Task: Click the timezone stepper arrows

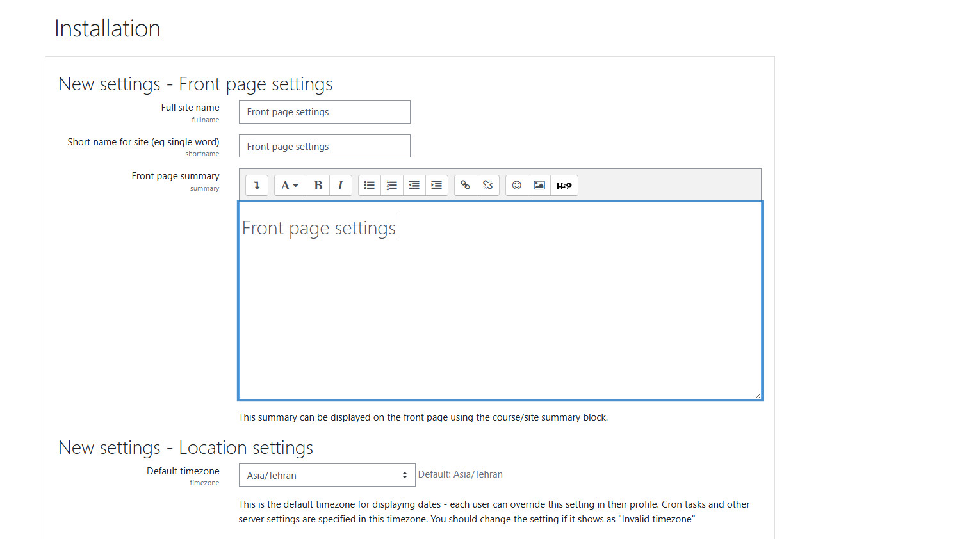Action: pos(404,475)
